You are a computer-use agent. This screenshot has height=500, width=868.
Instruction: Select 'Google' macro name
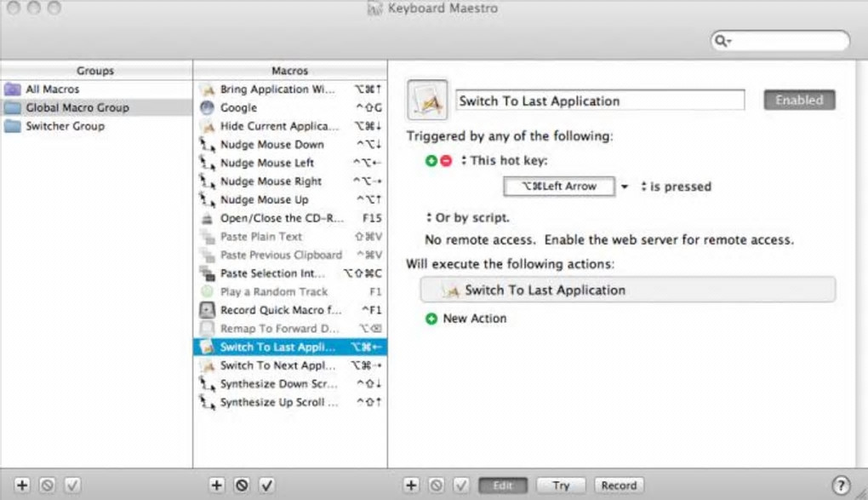coord(238,107)
